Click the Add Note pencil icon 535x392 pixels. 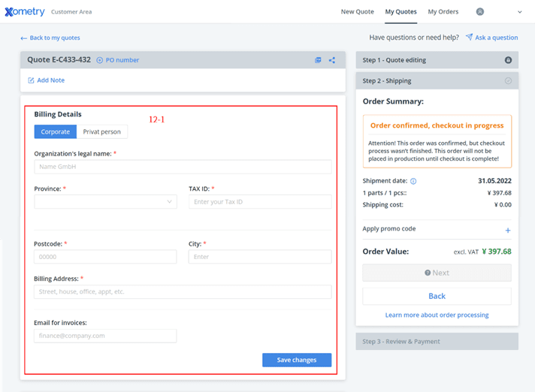point(31,80)
